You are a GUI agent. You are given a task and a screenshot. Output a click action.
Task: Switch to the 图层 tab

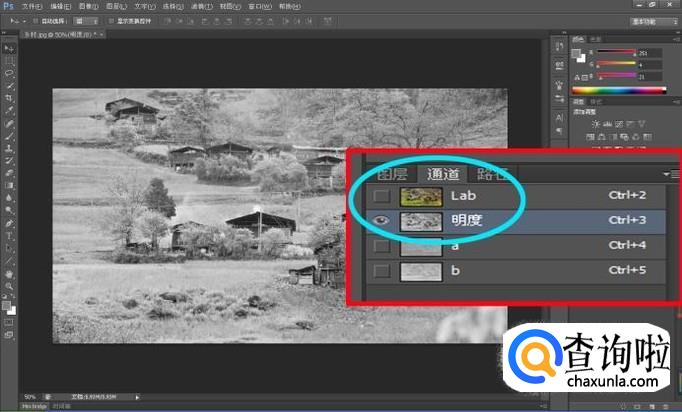[392, 173]
